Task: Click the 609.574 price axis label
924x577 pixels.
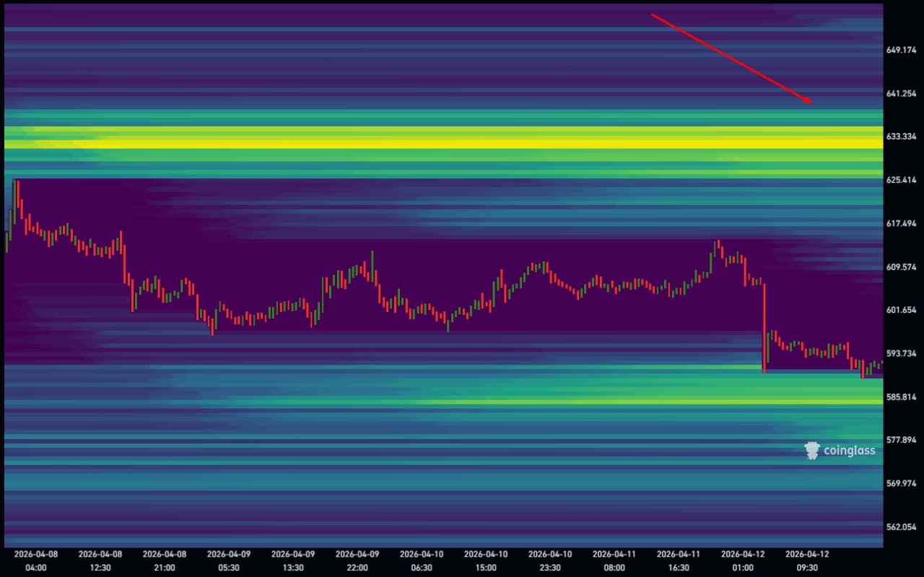Action: (900, 266)
